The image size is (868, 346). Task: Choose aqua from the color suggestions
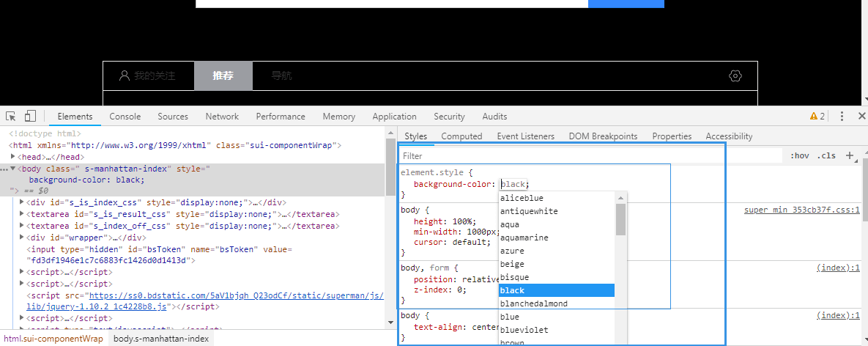pyautogui.click(x=557, y=225)
